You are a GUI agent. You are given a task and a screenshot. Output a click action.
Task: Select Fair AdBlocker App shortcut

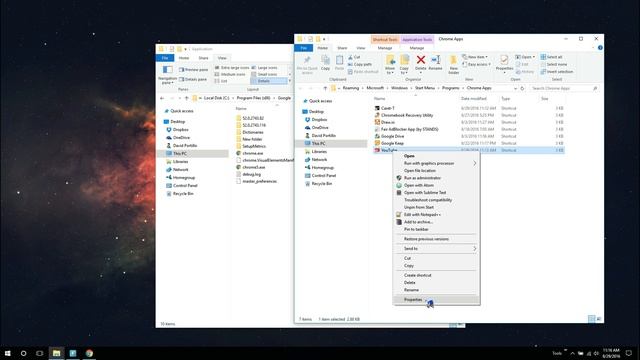click(x=409, y=129)
